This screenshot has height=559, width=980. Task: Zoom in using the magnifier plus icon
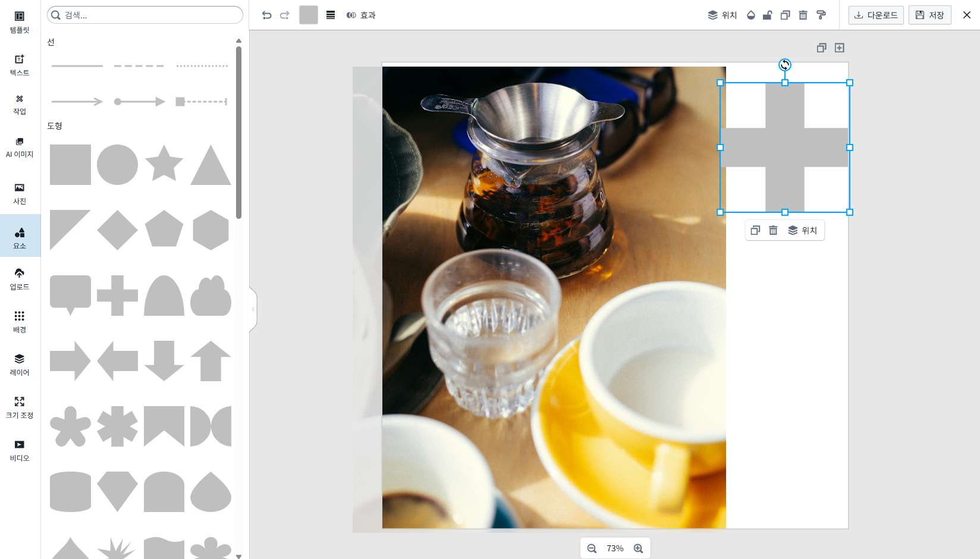(638, 548)
